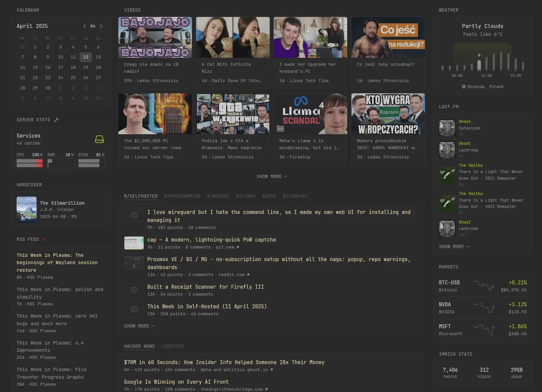Open thealgorithmicbridge.com external link arrow

click(266, 389)
